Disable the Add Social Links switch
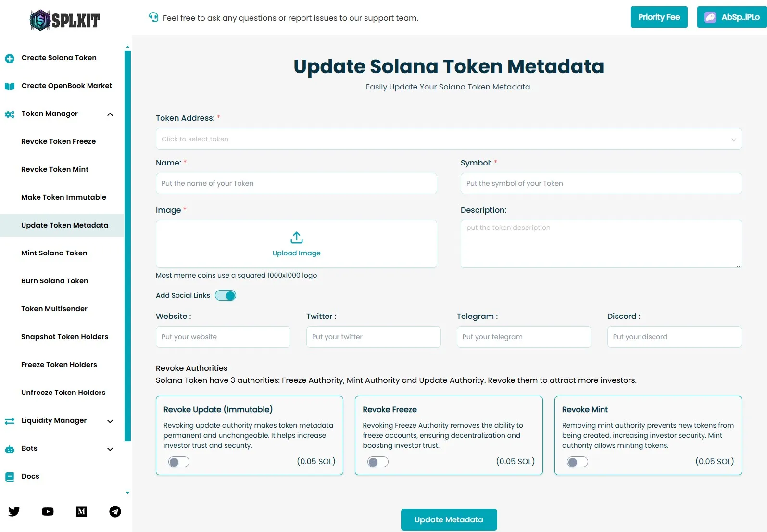 (226, 295)
